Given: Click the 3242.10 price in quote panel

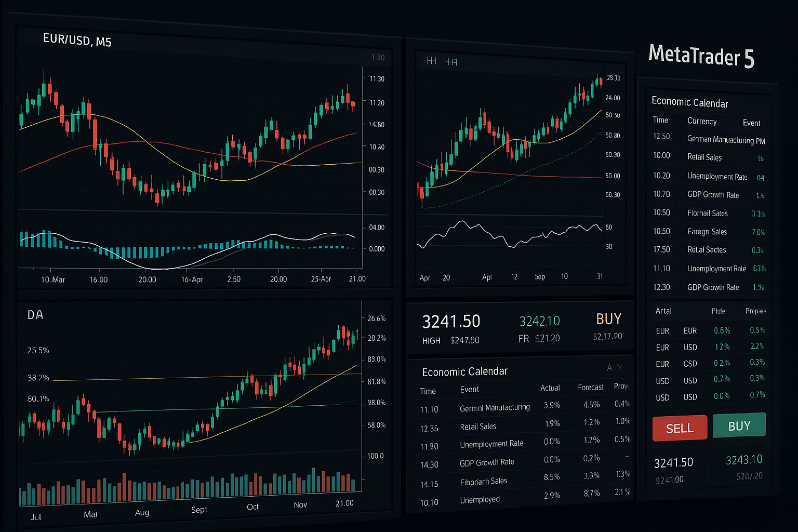Looking at the screenshot, I should click(x=539, y=321).
